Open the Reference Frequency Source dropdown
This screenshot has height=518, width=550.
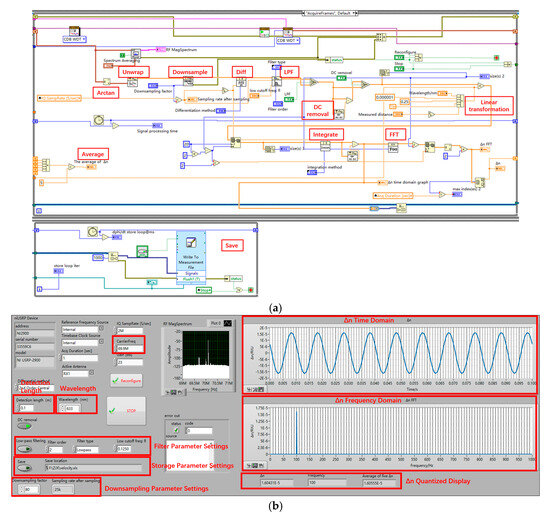click(83, 329)
